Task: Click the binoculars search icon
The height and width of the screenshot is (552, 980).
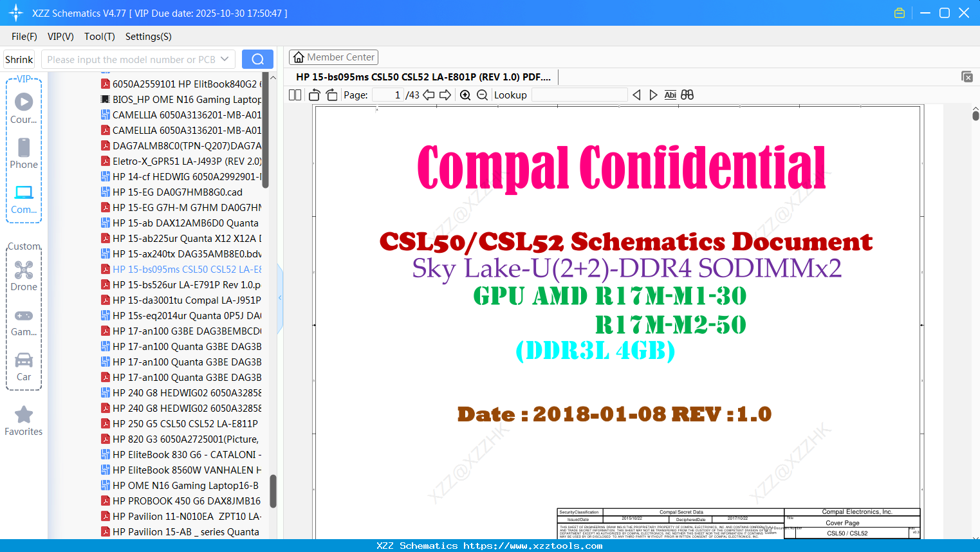Action: coord(687,95)
